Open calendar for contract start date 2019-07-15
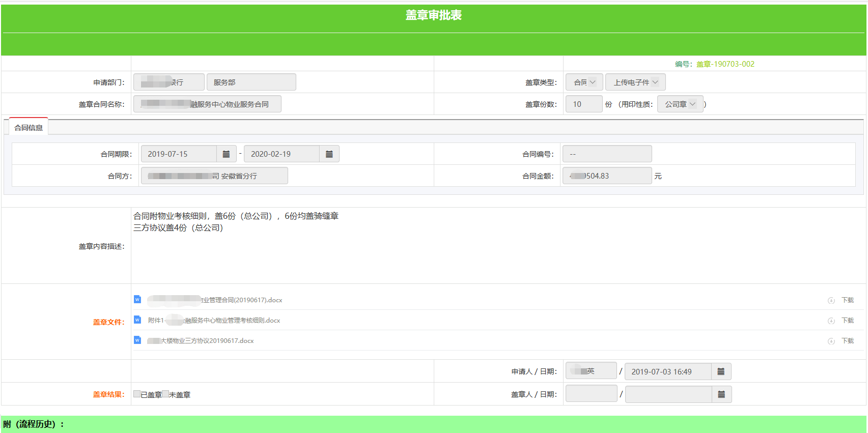 point(226,154)
